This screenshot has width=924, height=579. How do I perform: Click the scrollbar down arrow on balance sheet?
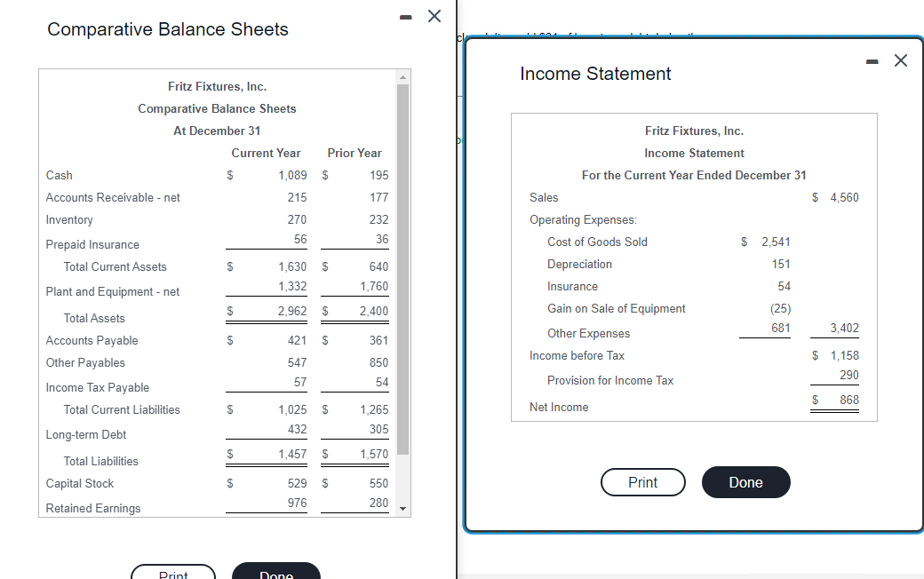coord(404,508)
